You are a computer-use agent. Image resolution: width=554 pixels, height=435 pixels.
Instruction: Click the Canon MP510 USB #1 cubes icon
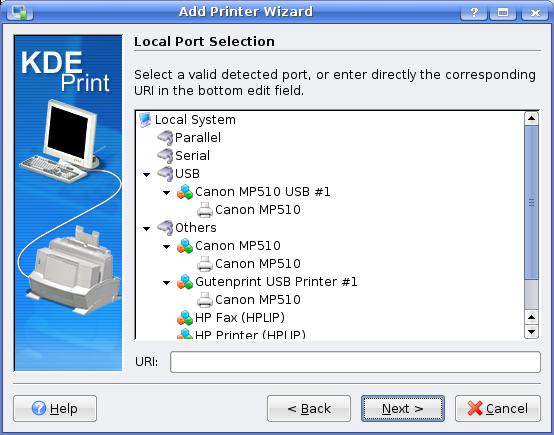pos(185,192)
